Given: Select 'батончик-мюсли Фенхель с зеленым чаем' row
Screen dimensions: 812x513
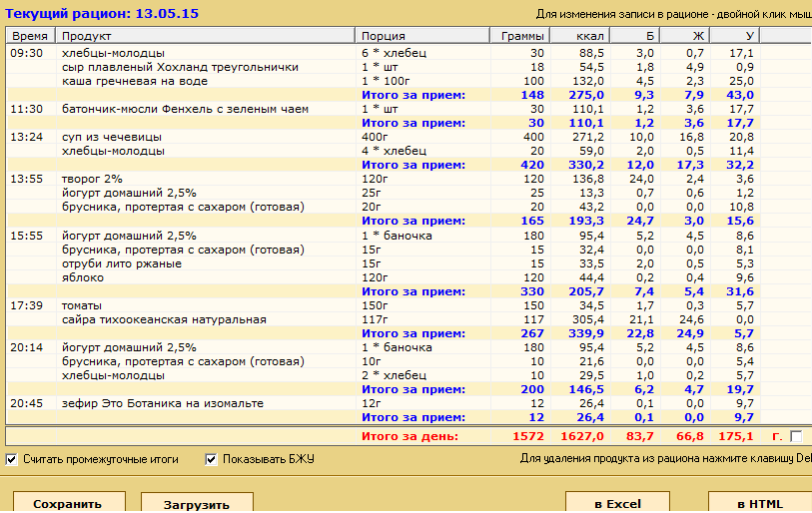Looking at the screenshot, I should (x=384, y=109).
